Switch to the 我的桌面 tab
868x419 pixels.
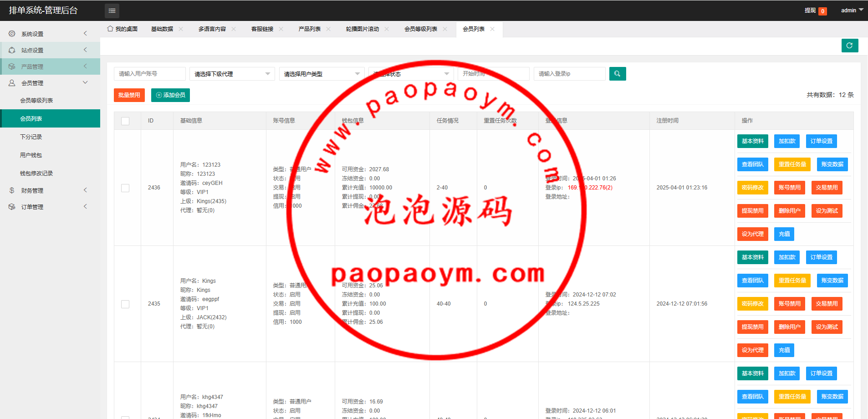click(x=123, y=29)
